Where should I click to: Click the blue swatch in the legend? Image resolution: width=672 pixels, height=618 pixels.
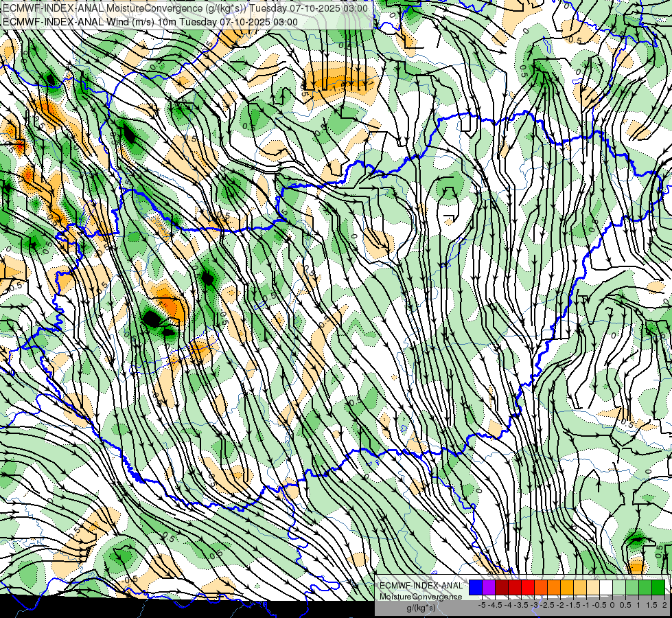click(476, 588)
